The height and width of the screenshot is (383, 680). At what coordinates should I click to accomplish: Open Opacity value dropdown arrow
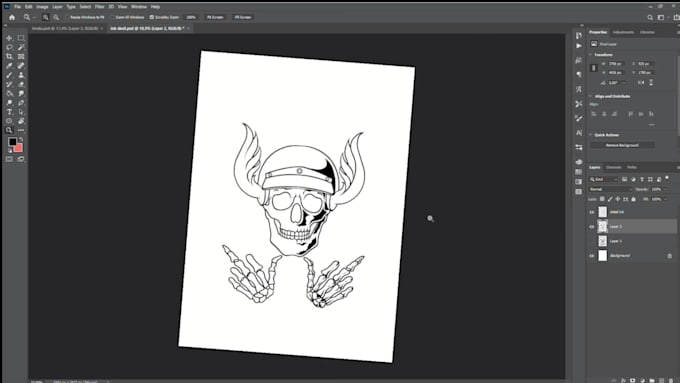click(x=666, y=189)
